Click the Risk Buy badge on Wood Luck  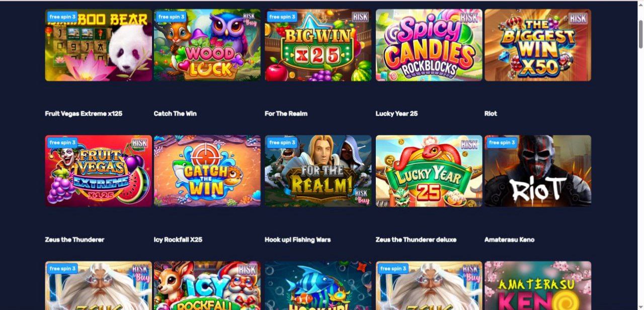[x=250, y=19]
